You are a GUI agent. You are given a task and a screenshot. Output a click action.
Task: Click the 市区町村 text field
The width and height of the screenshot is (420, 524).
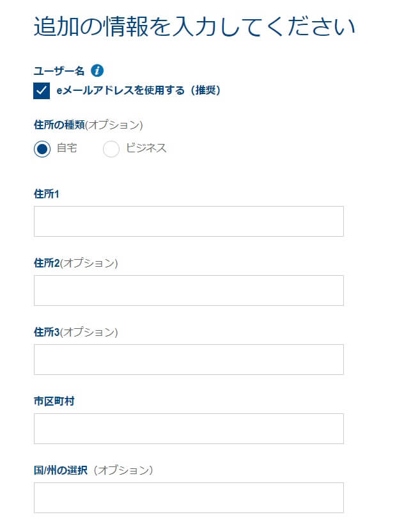pyautogui.click(x=189, y=429)
